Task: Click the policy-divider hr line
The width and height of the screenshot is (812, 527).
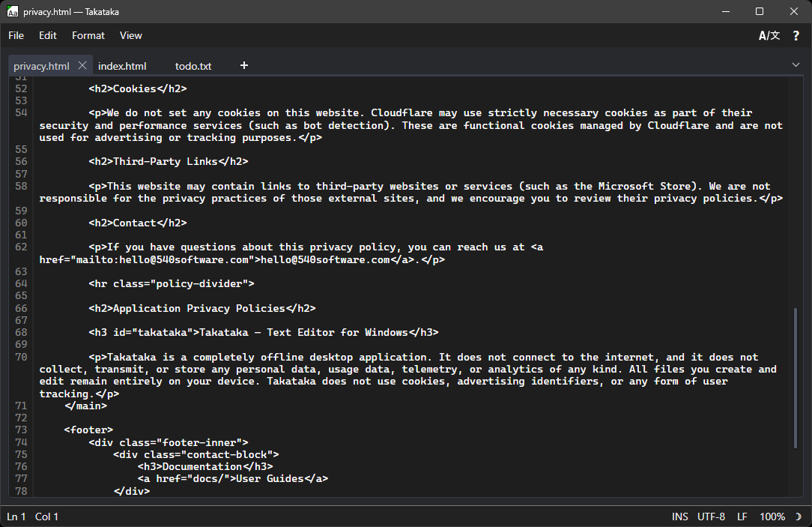Action: [172, 284]
